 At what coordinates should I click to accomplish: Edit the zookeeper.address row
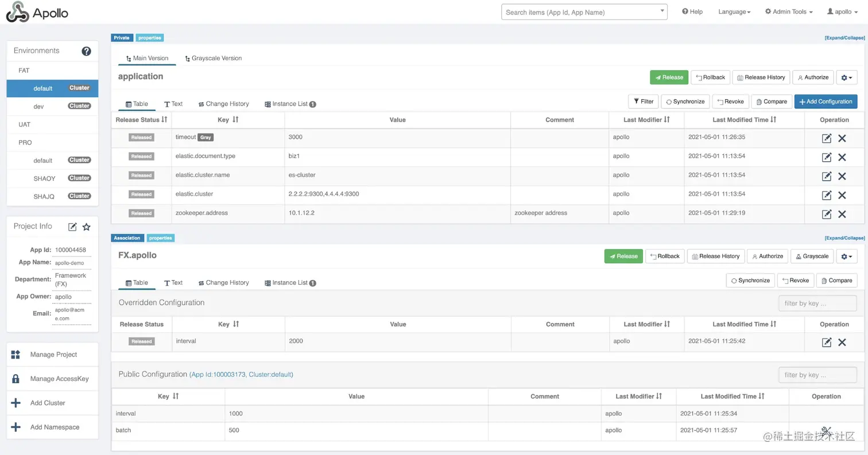(827, 214)
